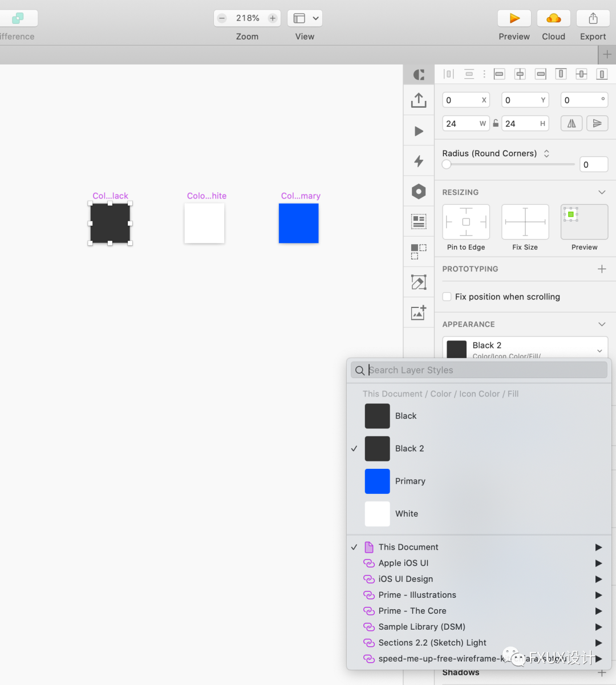Open the Cloud upload toolbar button
The image size is (616, 685).
pos(553,18)
